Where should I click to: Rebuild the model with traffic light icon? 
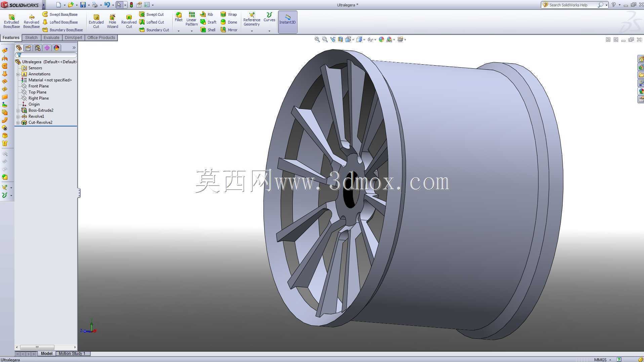coord(131,5)
